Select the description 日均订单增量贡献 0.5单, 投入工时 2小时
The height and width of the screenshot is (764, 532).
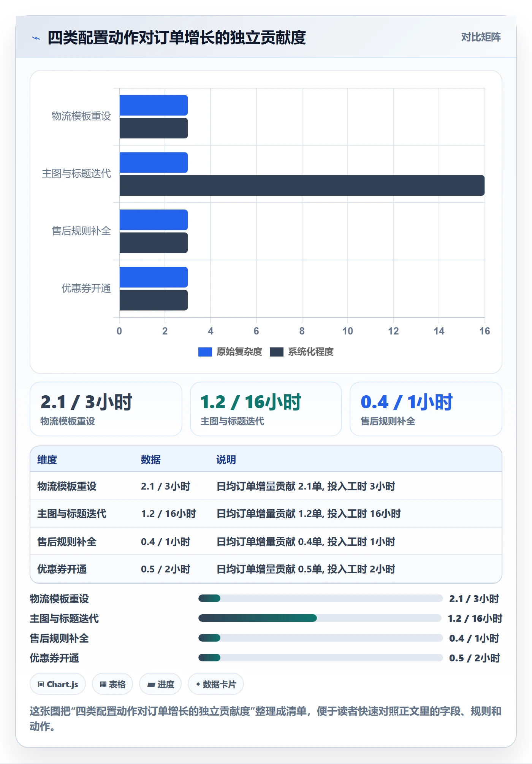[306, 569]
